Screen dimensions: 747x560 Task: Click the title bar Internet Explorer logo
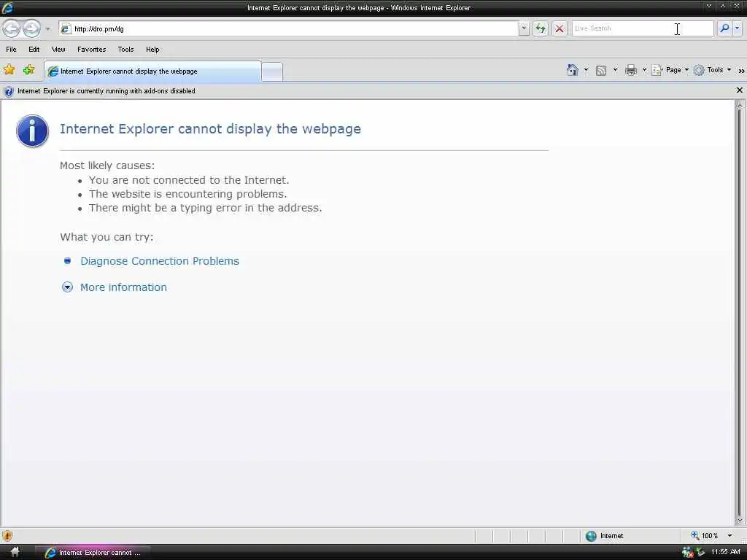tap(7, 7)
